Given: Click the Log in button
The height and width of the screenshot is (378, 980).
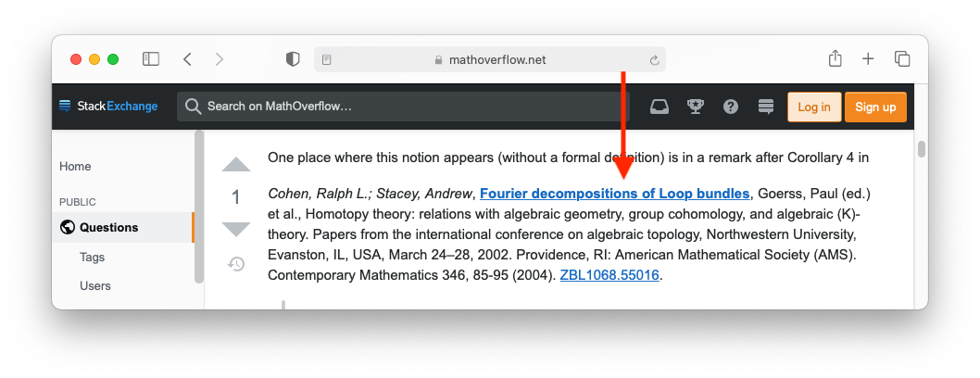Looking at the screenshot, I should coord(814,107).
